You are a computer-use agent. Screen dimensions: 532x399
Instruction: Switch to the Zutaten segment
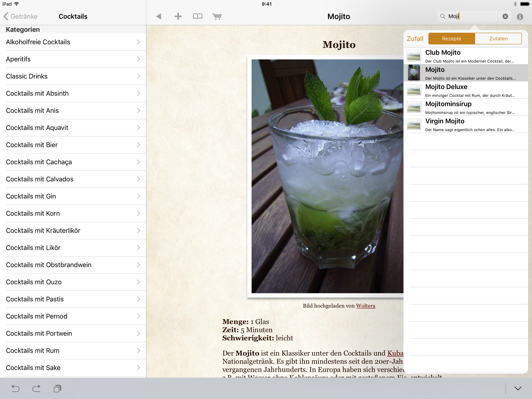498,39
